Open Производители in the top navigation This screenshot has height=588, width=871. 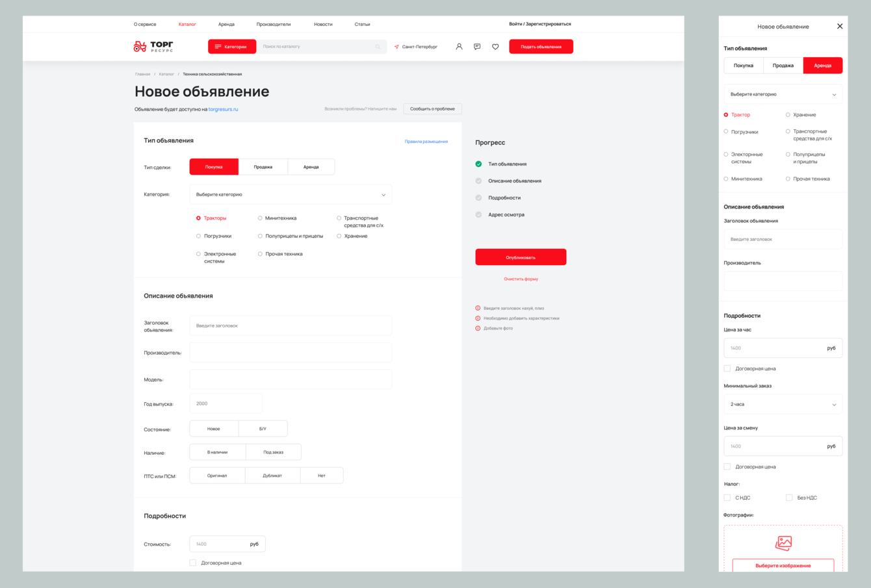[274, 24]
